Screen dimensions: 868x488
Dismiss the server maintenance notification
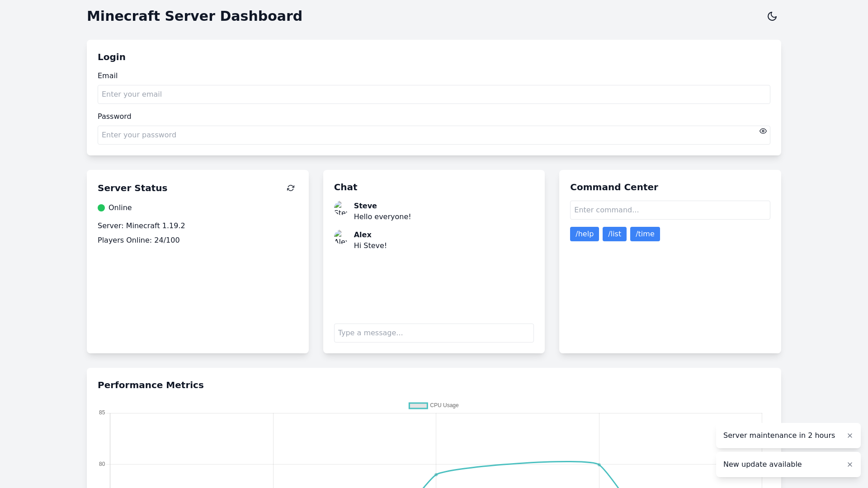tap(850, 436)
